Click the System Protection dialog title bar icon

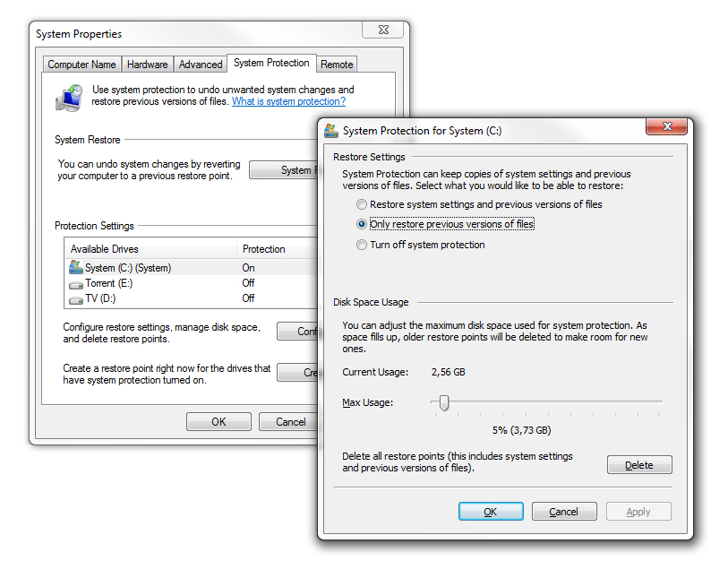tap(331, 130)
